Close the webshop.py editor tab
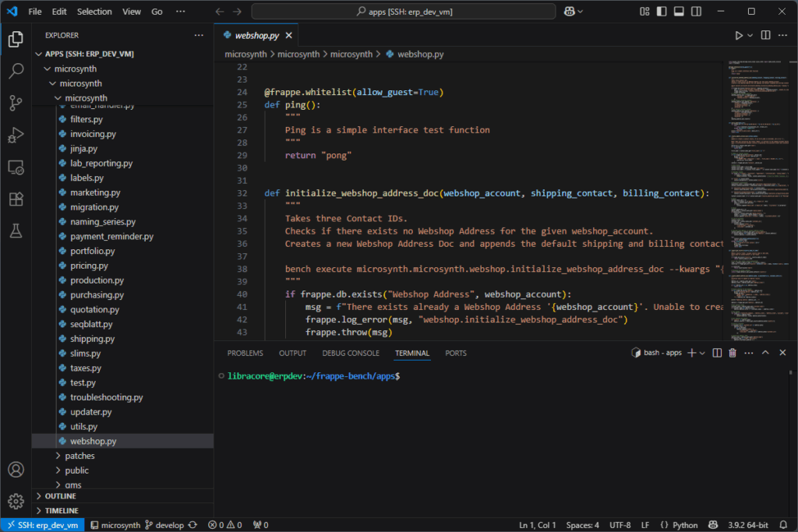 pyautogui.click(x=288, y=35)
